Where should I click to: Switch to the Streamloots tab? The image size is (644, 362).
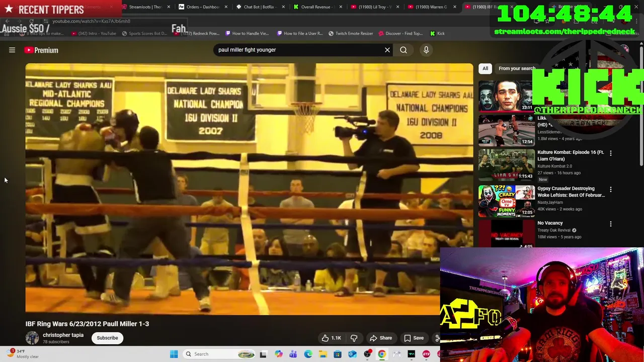coord(145,7)
